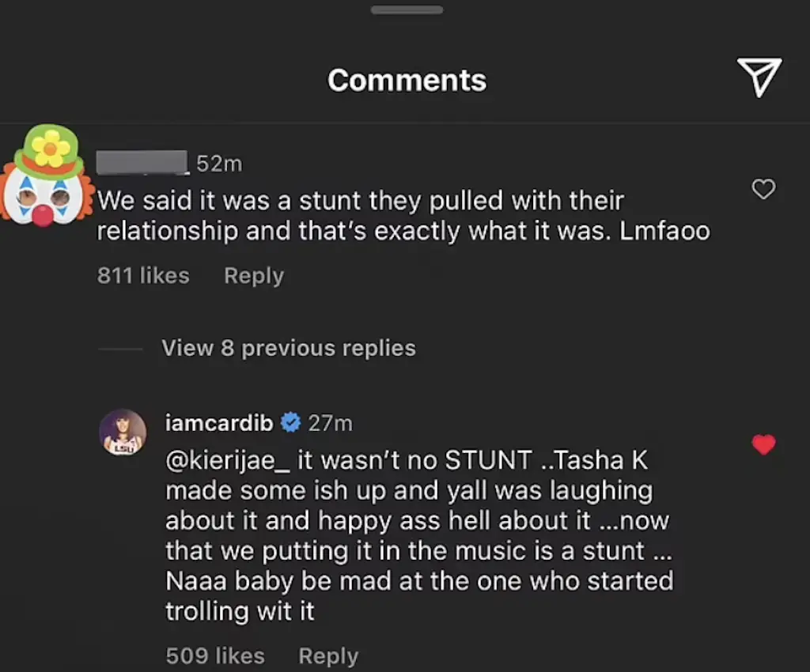View the 509 likes list
The width and height of the screenshot is (810, 672).
[215, 655]
